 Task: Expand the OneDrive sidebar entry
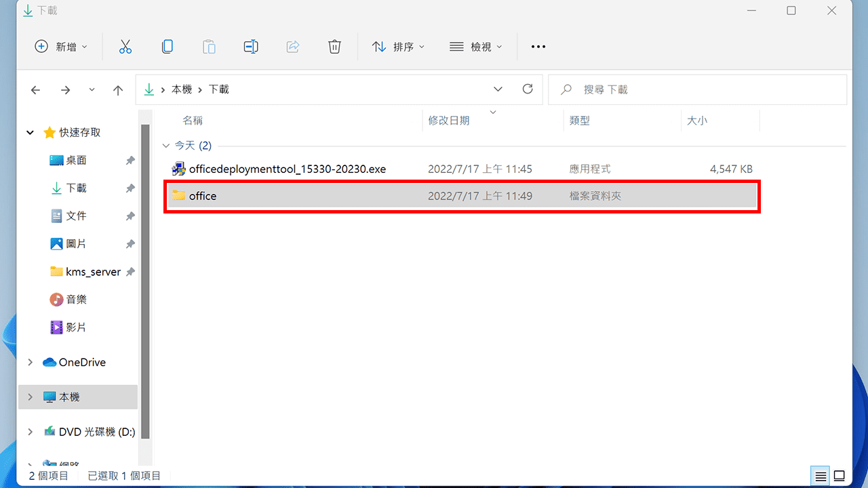[x=30, y=362]
